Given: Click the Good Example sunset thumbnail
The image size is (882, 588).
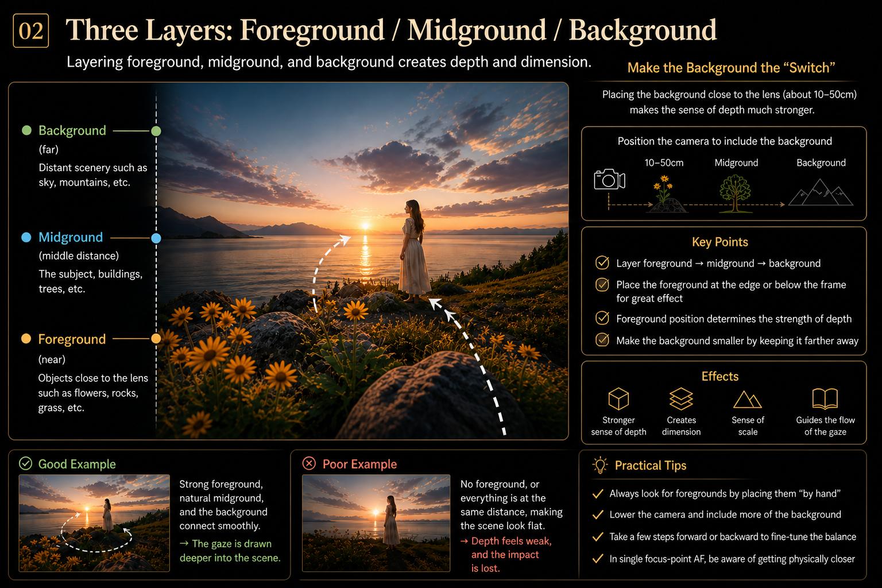Looking at the screenshot, I should (x=94, y=523).
